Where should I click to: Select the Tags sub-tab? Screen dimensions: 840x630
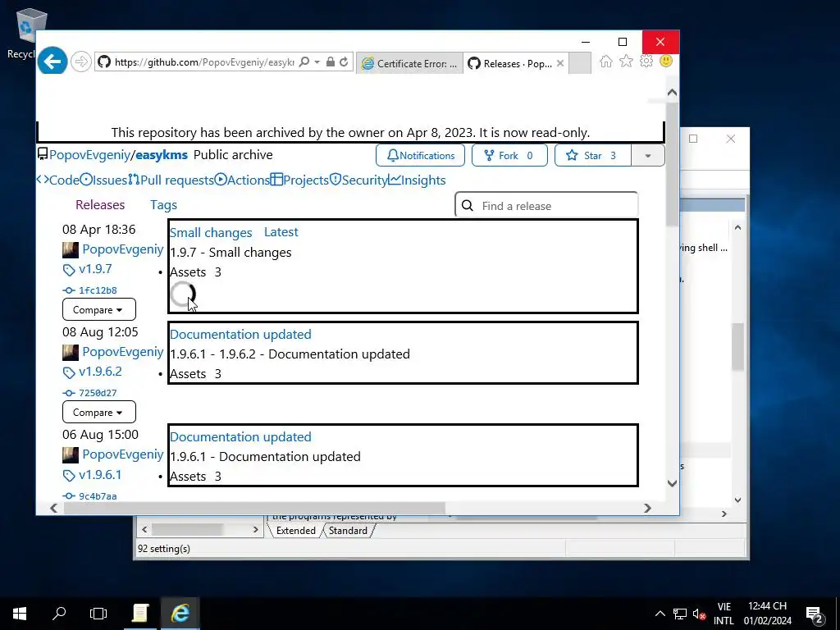click(163, 204)
